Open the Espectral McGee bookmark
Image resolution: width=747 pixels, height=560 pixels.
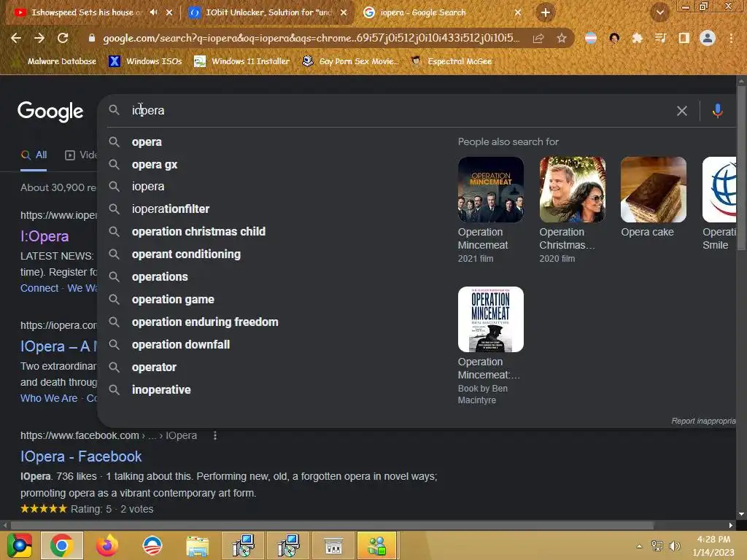tap(451, 61)
